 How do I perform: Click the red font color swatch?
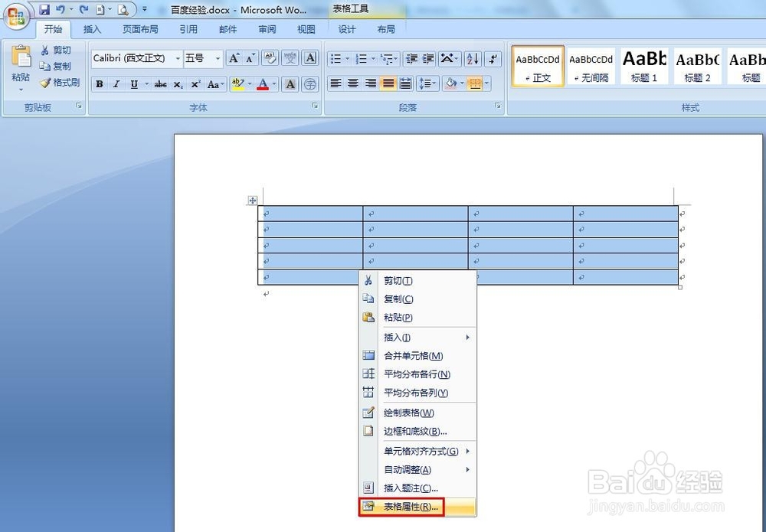(x=264, y=88)
